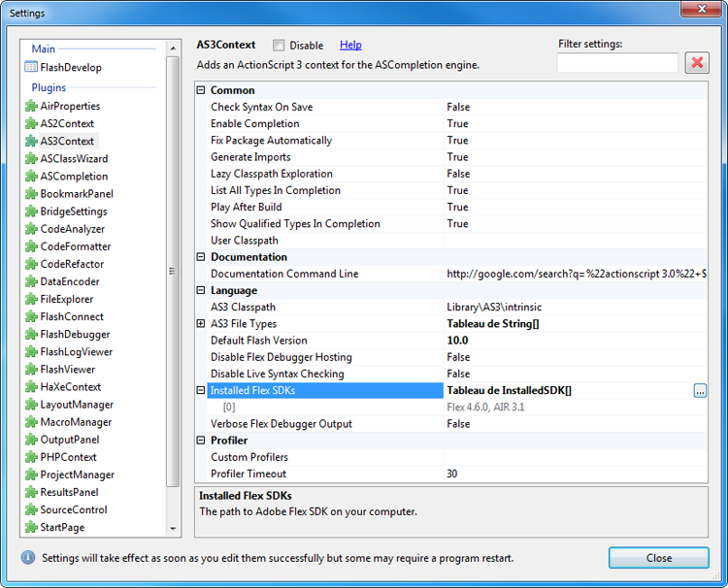The height and width of the screenshot is (588, 728).
Task: Collapse the Installed Flex SDKs property
Action: (x=202, y=391)
